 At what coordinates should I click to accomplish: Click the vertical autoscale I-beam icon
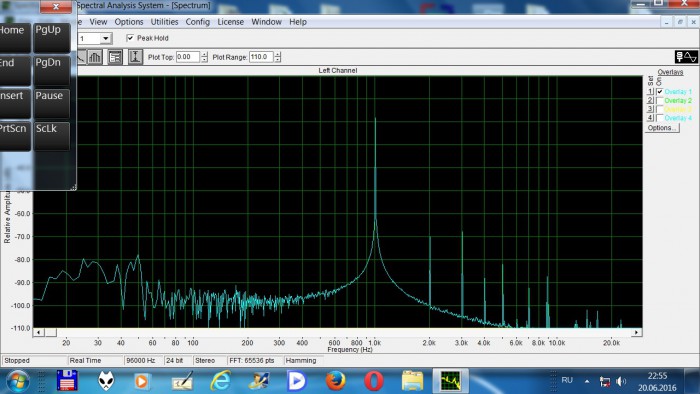click(x=135, y=57)
